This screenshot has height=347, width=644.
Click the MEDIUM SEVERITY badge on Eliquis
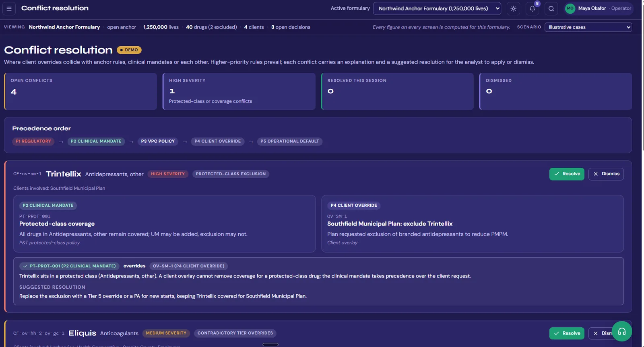[x=166, y=333]
